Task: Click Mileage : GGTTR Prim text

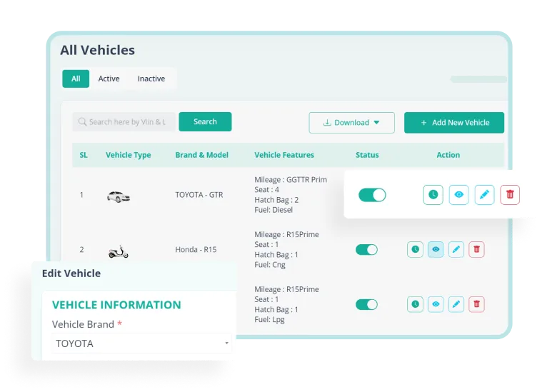Action: pyautogui.click(x=291, y=180)
